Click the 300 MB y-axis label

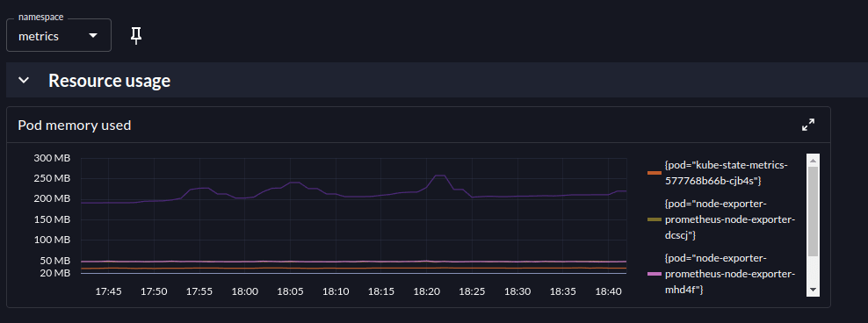(52, 158)
